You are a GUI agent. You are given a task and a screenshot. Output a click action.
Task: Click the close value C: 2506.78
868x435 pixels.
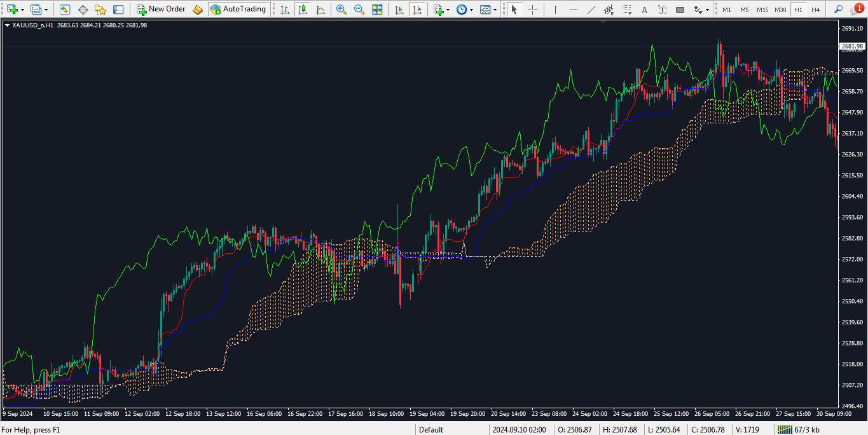tap(708, 430)
